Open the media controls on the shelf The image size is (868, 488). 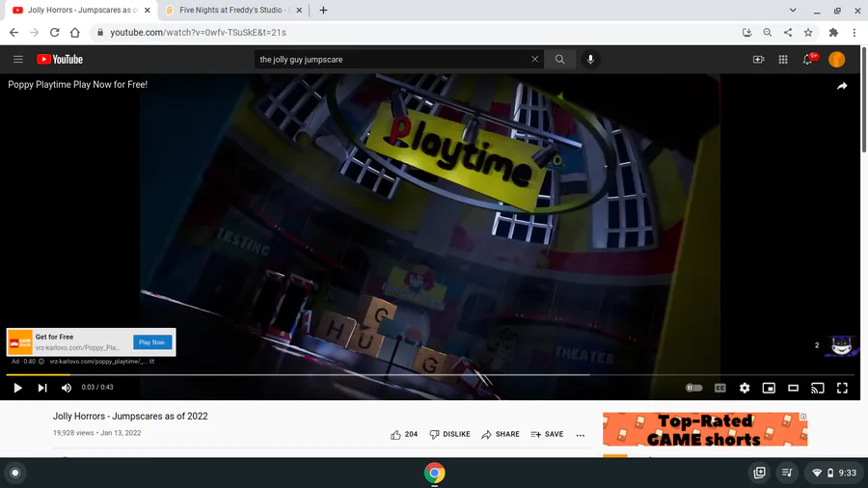coord(787,473)
